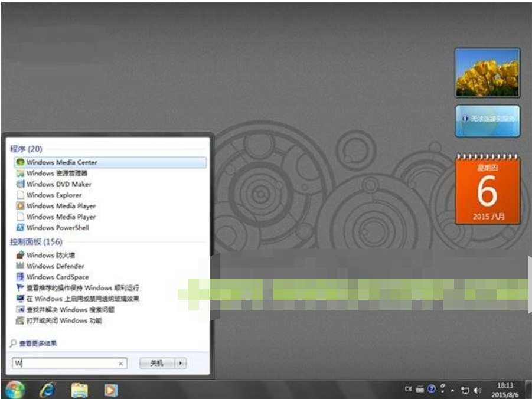Click the 关机 shutdown button
The image size is (532, 399).
pyautogui.click(x=156, y=363)
